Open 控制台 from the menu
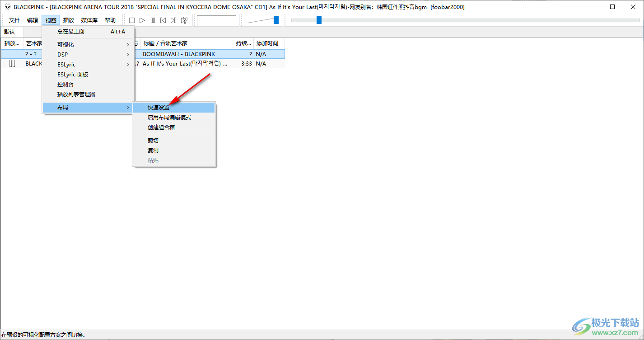This screenshot has height=340, width=644. 89,85
